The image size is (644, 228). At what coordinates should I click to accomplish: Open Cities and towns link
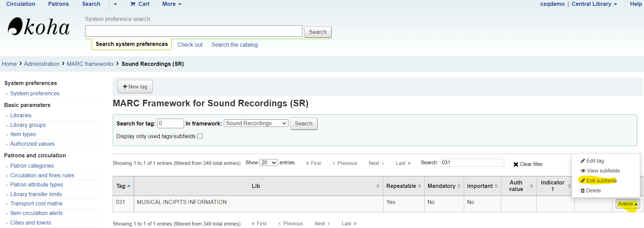pos(31,223)
